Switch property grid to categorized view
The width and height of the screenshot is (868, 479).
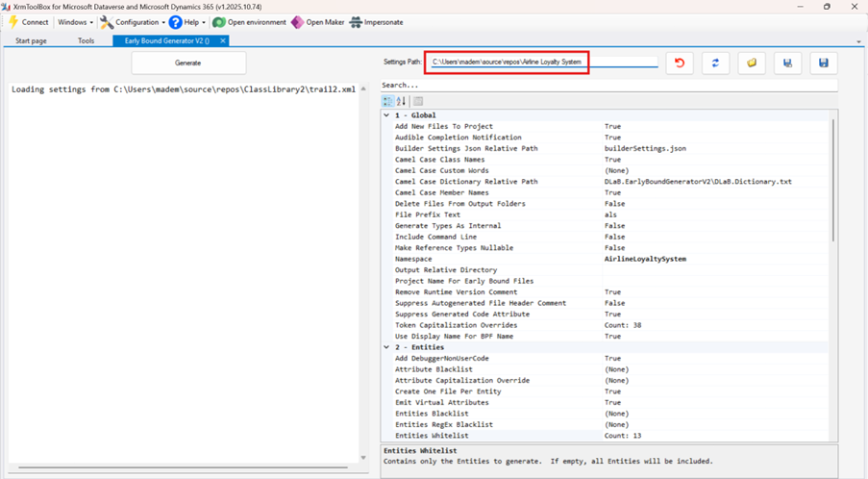[388, 101]
